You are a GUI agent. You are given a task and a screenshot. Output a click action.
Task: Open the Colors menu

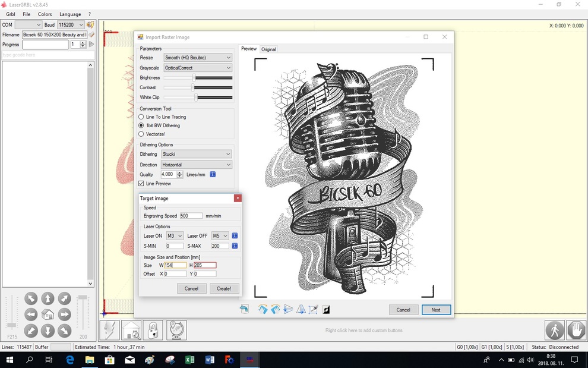pyautogui.click(x=45, y=14)
